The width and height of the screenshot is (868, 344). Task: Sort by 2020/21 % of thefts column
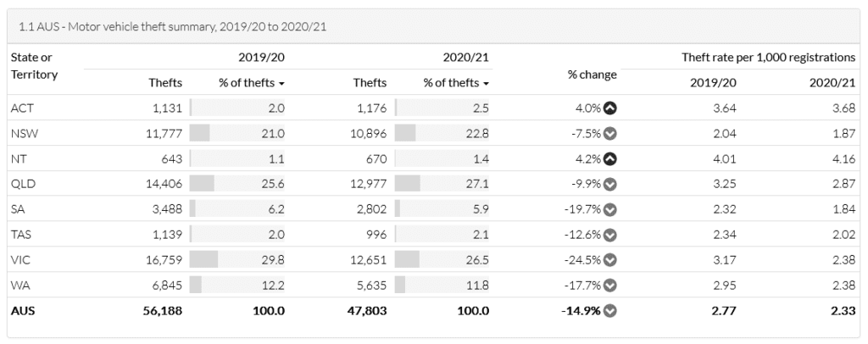tap(456, 83)
